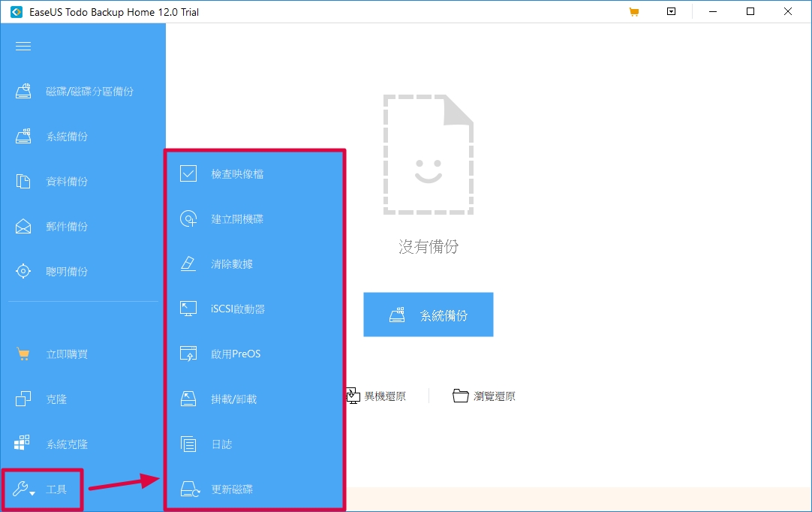The width and height of the screenshot is (812, 512).
Task: Click the 掛載/卸載 drive icon
Action: [x=188, y=399]
